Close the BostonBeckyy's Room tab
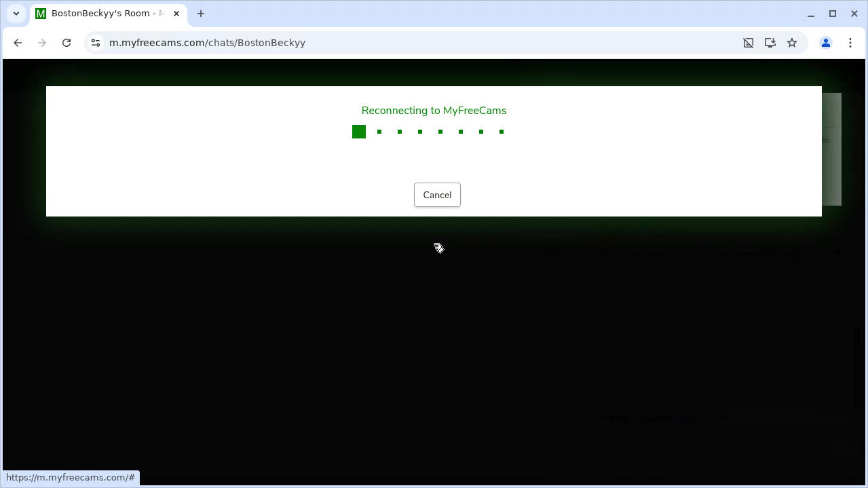This screenshot has height=488, width=868. click(175, 14)
